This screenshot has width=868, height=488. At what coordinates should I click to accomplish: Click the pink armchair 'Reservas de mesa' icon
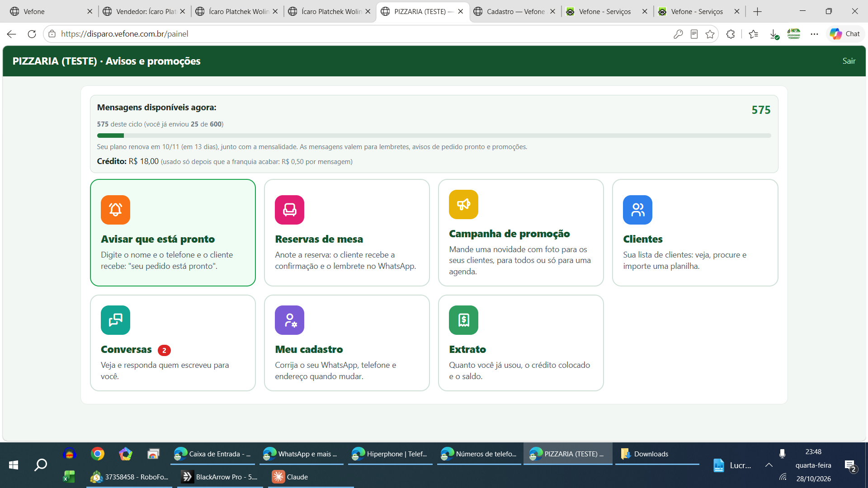click(x=289, y=210)
